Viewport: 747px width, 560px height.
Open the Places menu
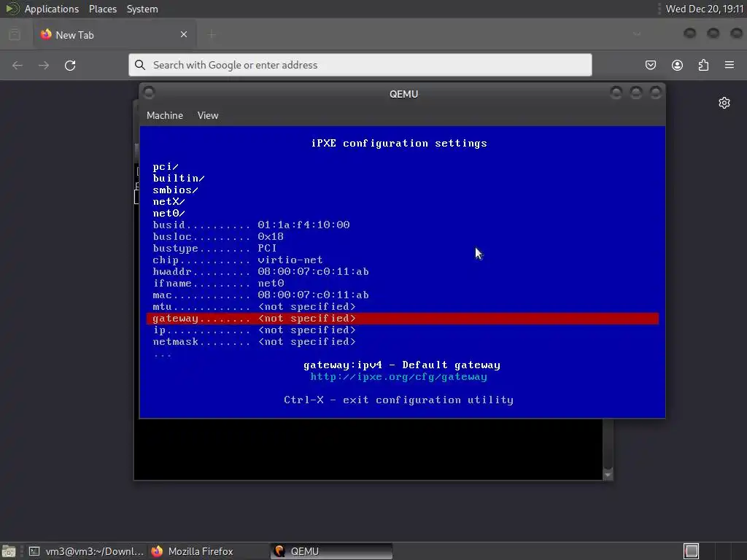102,9
